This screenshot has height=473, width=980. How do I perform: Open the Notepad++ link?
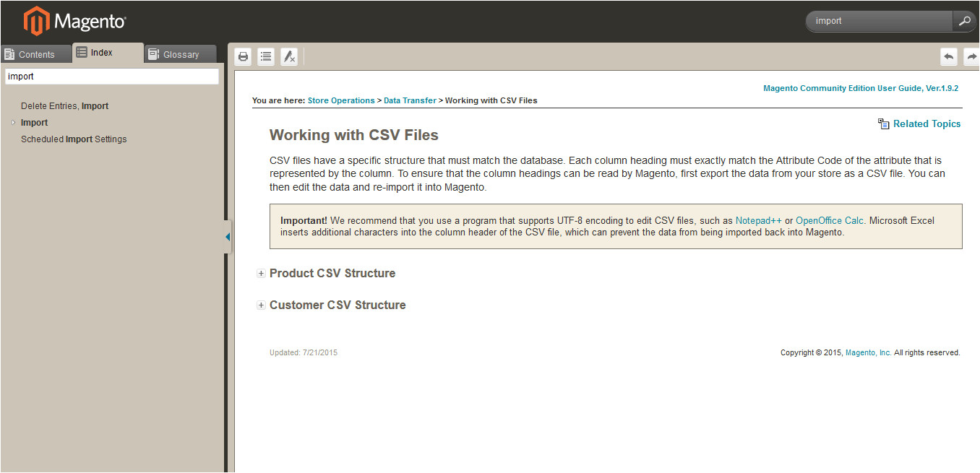coord(759,220)
